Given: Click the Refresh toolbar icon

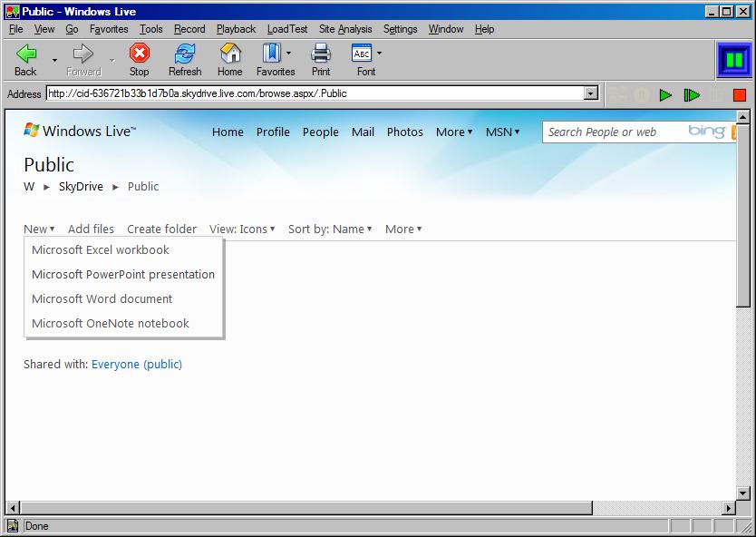Looking at the screenshot, I should (x=185, y=54).
